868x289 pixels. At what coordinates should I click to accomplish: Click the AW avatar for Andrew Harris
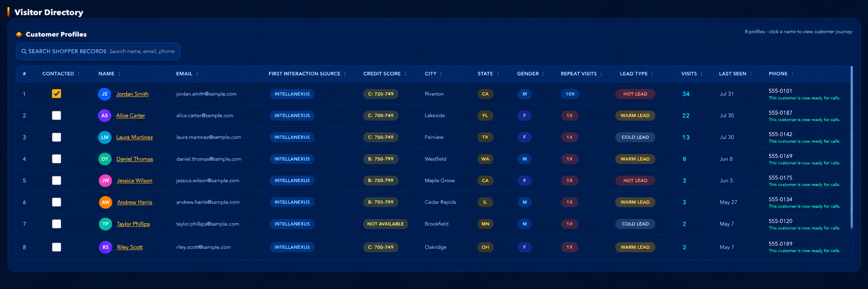click(x=106, y=202)
